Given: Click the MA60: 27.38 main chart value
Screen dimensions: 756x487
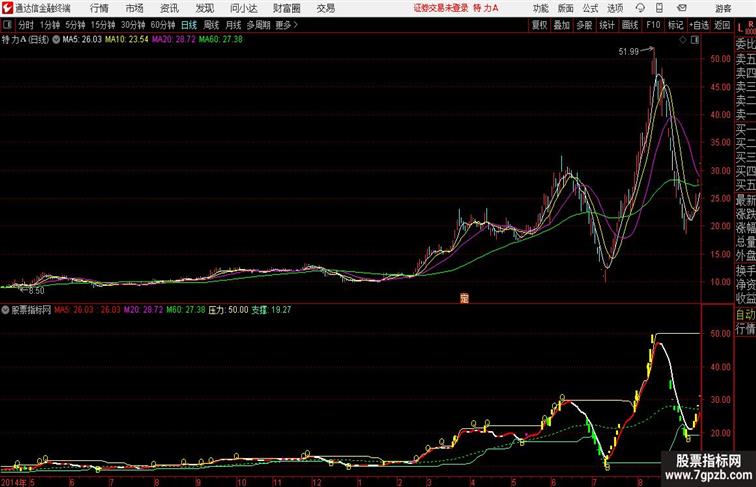Looking at the screenshot, I should pos(221,40).
